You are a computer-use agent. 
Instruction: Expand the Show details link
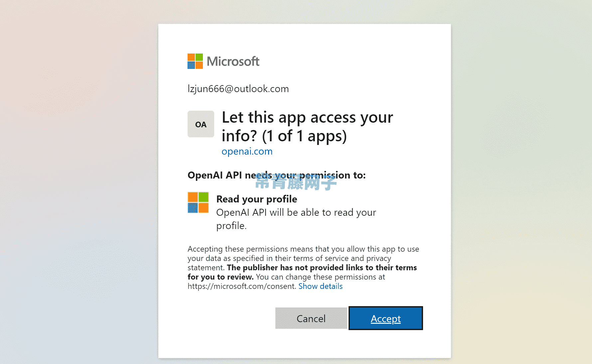point(321,286)
